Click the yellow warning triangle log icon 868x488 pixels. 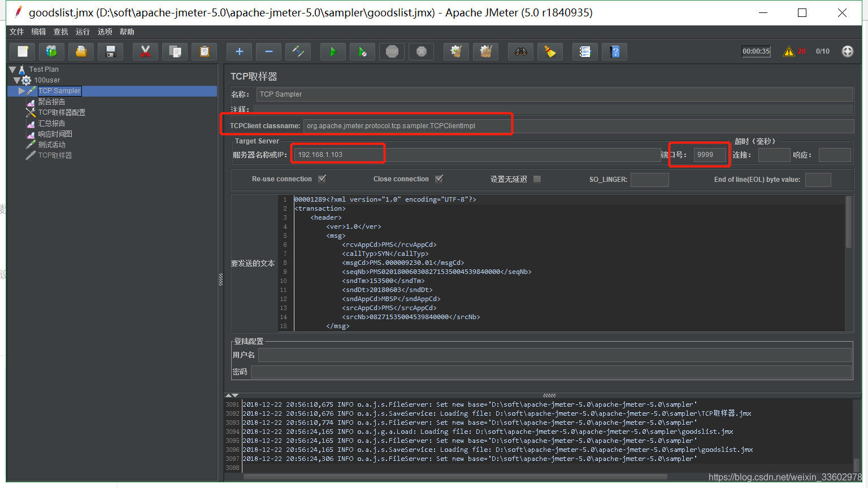point(789,51)
